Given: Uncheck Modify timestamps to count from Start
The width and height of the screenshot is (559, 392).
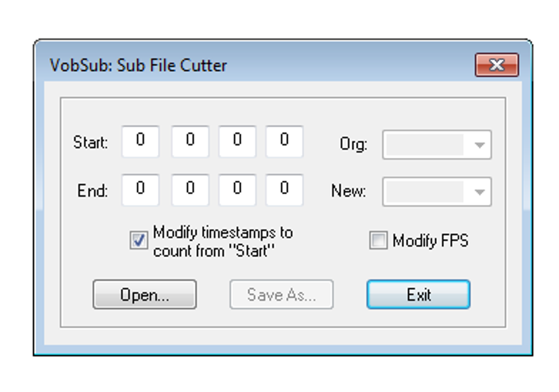Looking at the screenshot, I should [139, 240].
